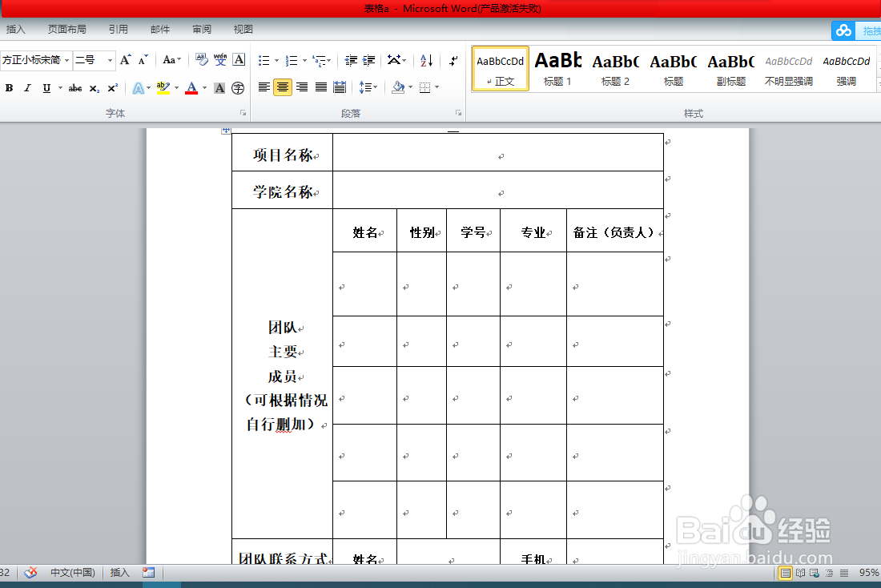Expand the bullets list dropdown
This screenshot has height=588, width=881.
276,61
